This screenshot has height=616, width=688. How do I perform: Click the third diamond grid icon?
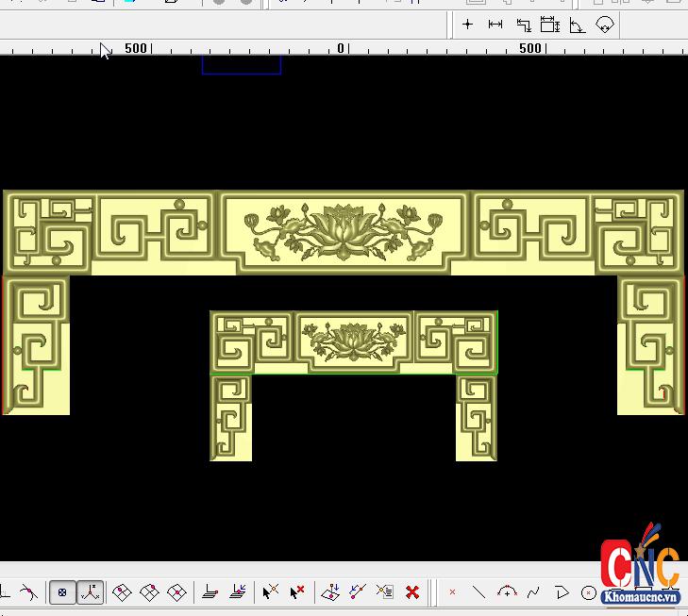pos(176,592)
